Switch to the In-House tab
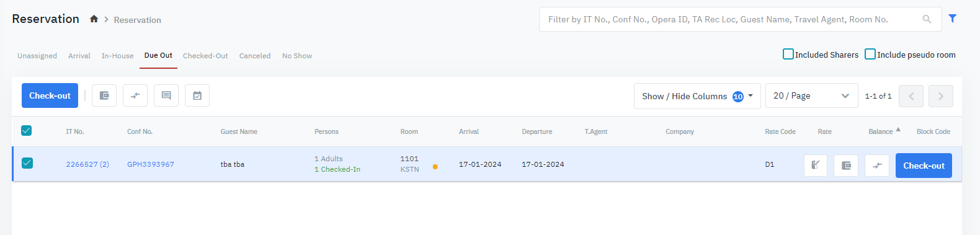The image size is (980, 235). point(117,56)
